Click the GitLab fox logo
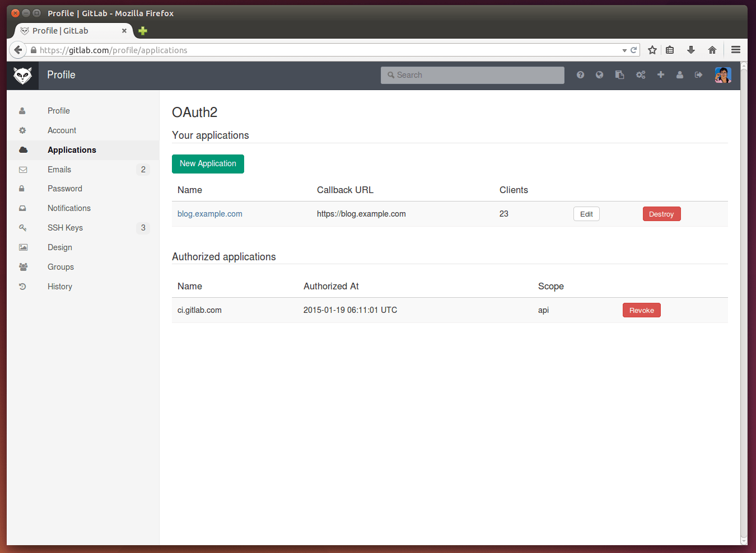Image resolution: width=756 pixels, height=553 pixels. point(22,74)
